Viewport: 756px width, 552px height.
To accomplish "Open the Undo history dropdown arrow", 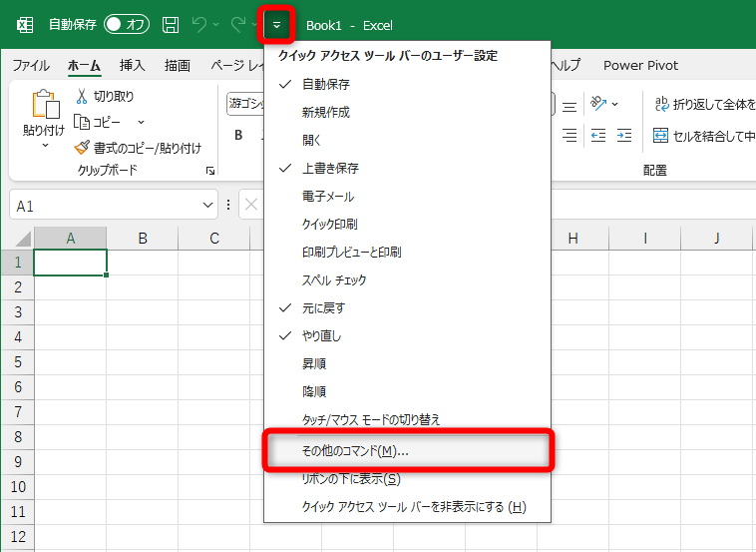I will click(215, 24).
